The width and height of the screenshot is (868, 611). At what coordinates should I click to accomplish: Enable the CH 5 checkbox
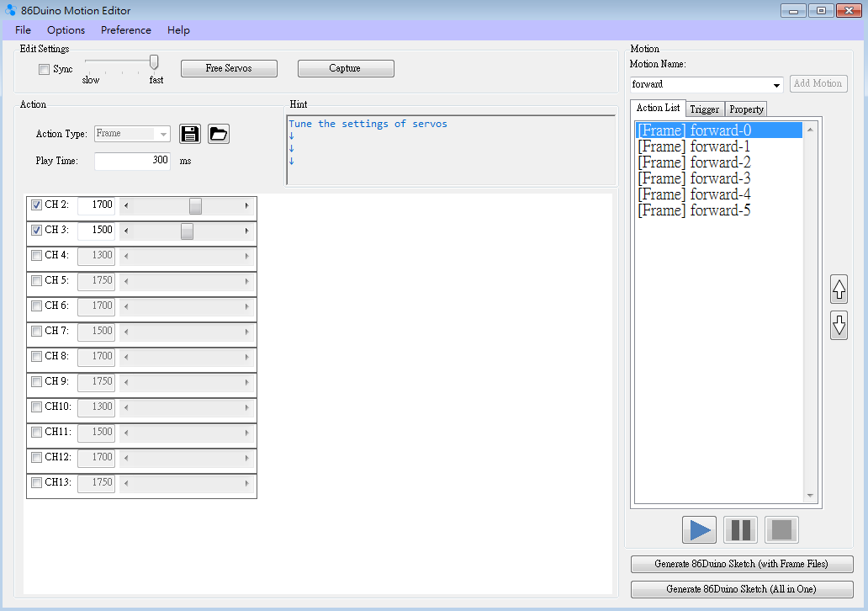point(36,280)
